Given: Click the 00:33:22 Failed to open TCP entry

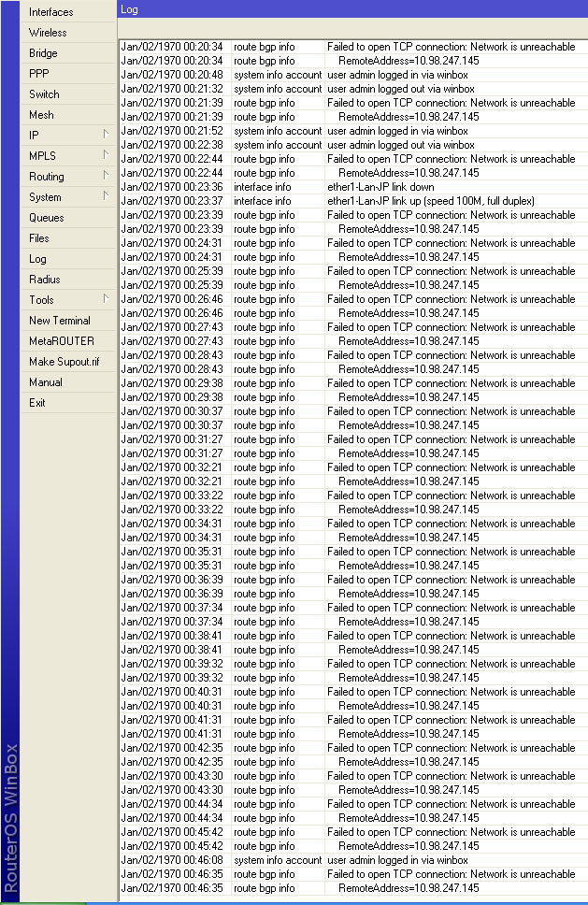Looking at the screenshot, I should pos(353,496).
